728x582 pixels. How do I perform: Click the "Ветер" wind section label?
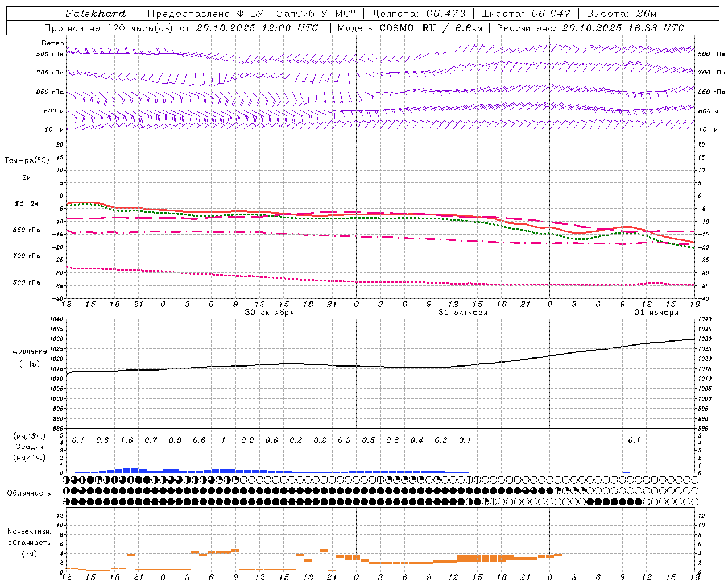click(52, 43)
